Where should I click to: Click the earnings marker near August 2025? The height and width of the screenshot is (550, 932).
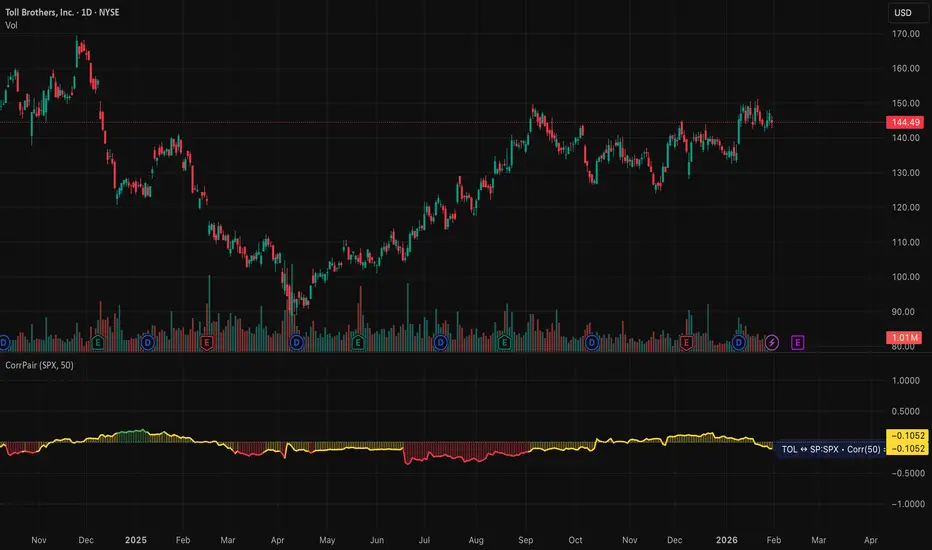[x=505, y=342]
